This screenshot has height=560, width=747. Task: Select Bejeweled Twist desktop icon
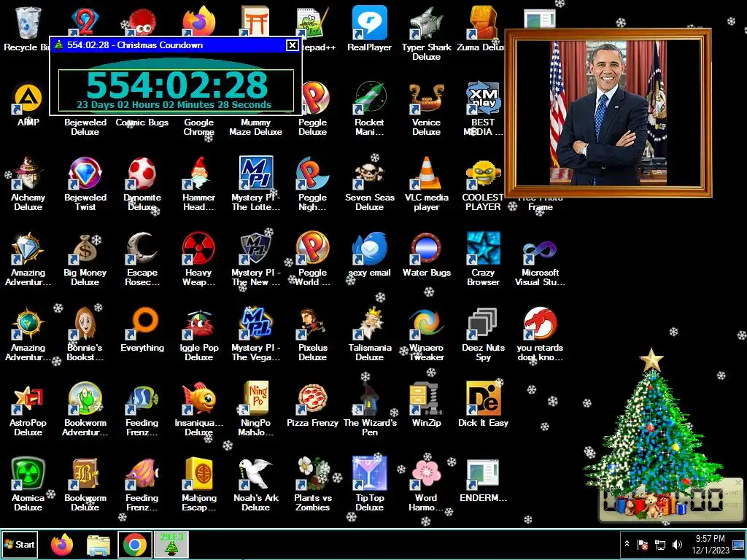pyautogui.click(x=85, y=174)
